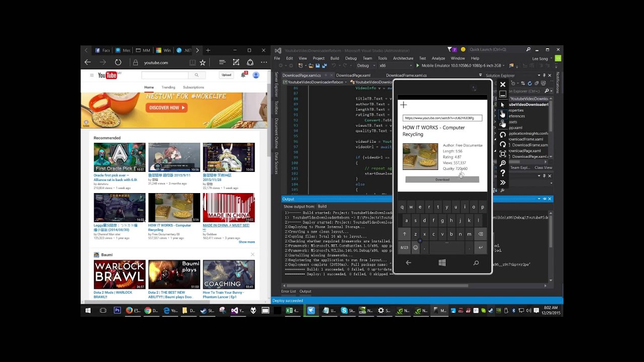Open YouTube Subscriptions tab
Viewport: 644px width, 362px height.
194,87
